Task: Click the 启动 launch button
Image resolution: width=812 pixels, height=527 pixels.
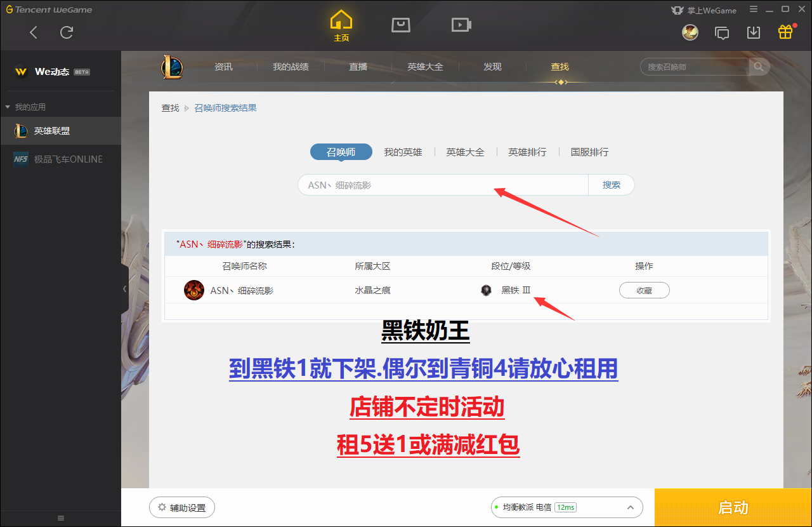Action: (733, 507)
